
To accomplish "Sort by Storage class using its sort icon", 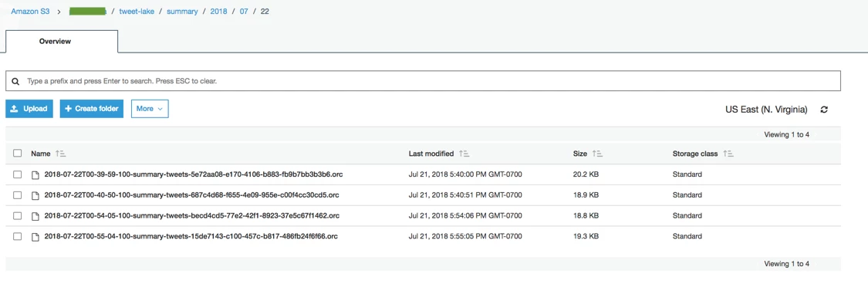I will 728,154.
